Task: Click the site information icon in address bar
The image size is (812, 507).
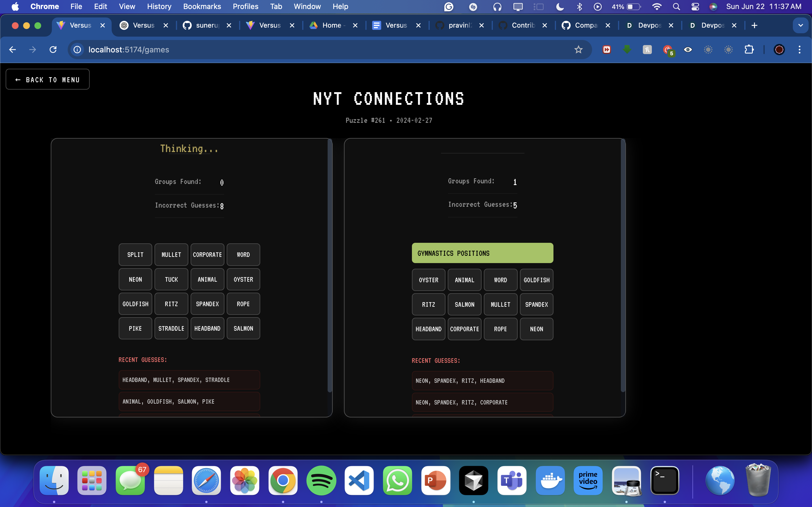Action: tap(77, 50)
